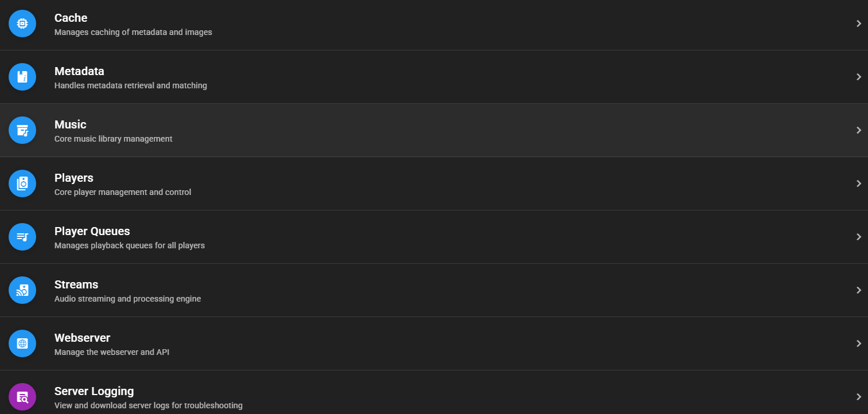Image resolution: width=868 pixels, height=414 pixels.
Task: Expand the Streams row chevron
Action: [858, 290]
